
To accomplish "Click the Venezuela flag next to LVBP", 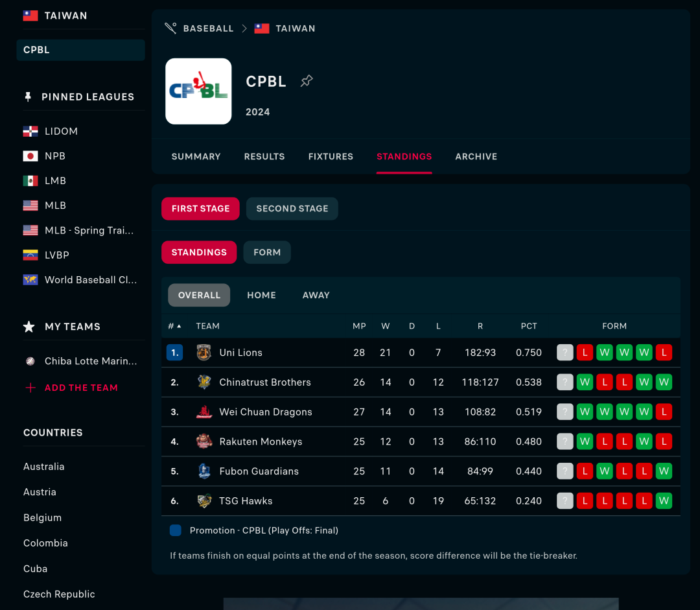I will click(x=30, y=255).
